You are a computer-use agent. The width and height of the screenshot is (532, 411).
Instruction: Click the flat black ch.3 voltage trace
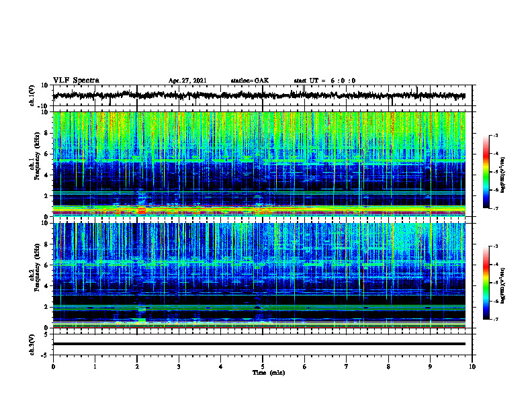click(259, 344)
